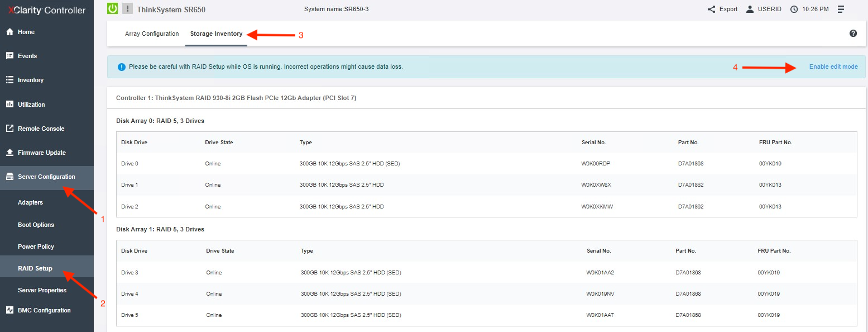Open the help question mark icon

point(853,34)
